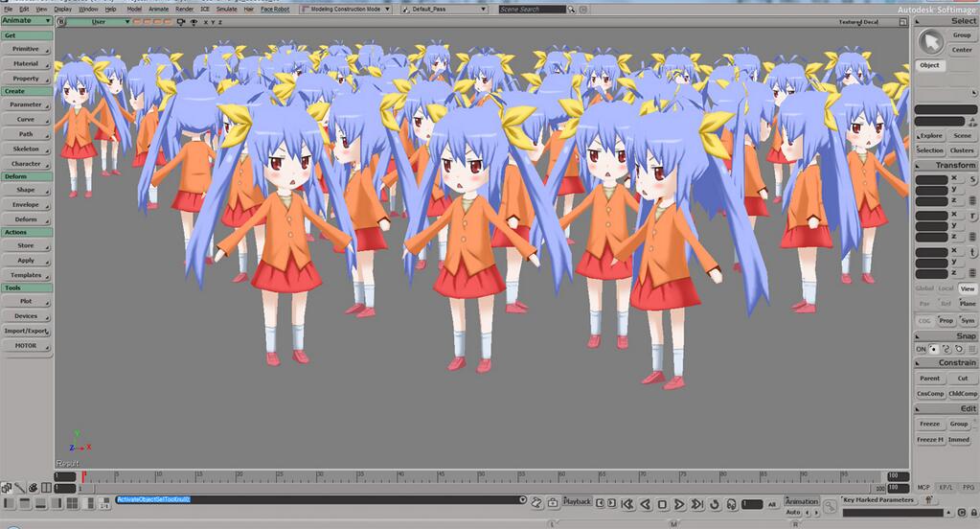Click the Skeleton button
The image size is (980, 529).
pyautogui.click(x=27, y=149)
